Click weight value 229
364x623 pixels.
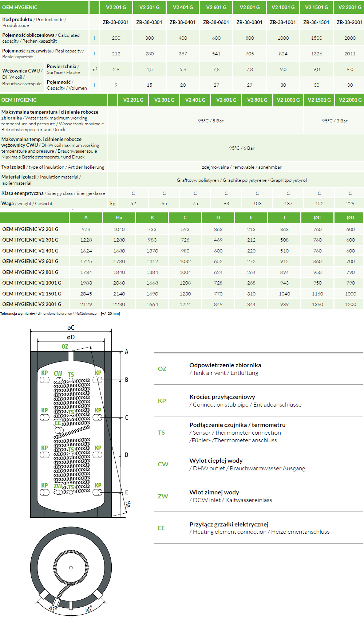pos(350,204)
